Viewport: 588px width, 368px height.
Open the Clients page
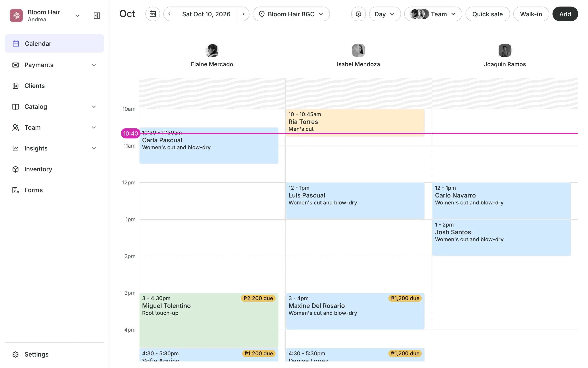pyautogui.click(x=55, y=86)
